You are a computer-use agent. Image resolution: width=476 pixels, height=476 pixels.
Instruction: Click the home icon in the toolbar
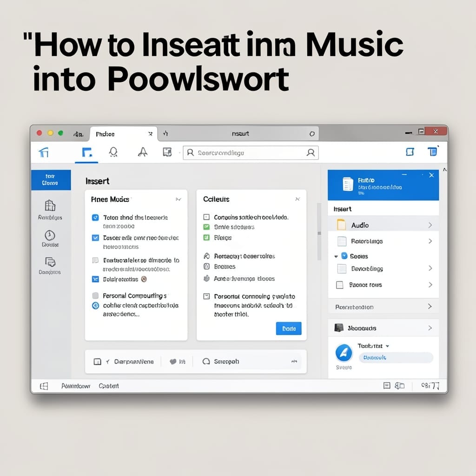44,152
